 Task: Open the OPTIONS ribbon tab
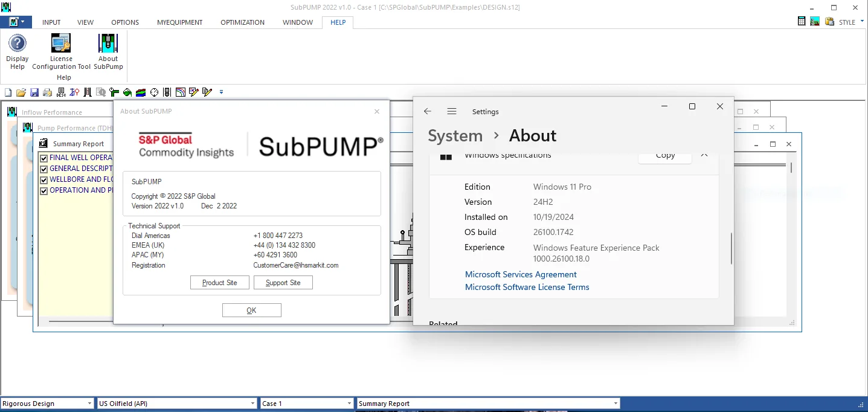coord(125,22)
